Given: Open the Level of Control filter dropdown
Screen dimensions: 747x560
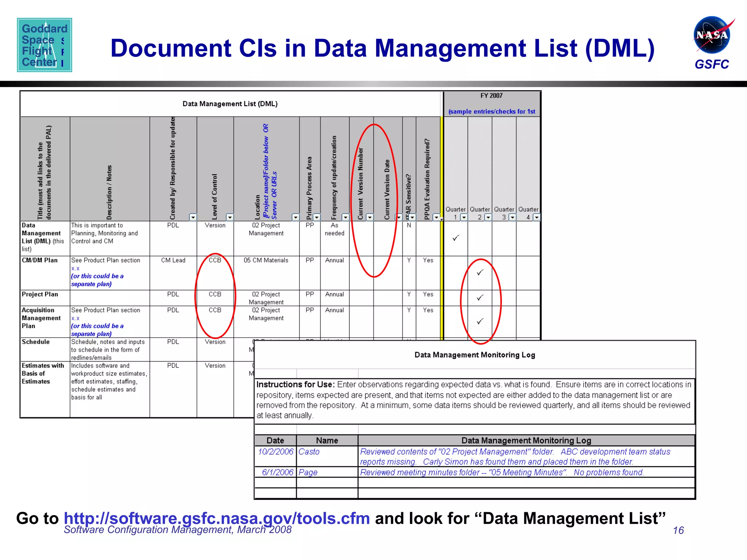Looking at the screenshot, I should pos(230,217).
